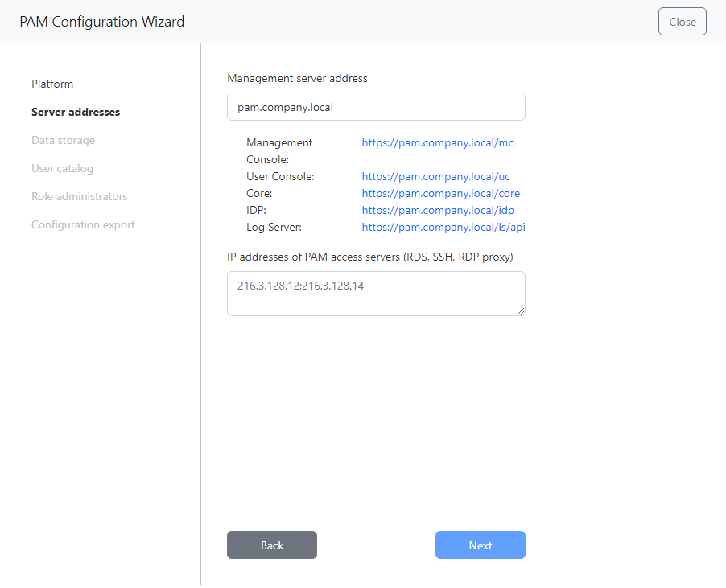Viewport: 726px width, 588px height.
Task: Open the Log Server /ls/api link
Action: (x=443, y=227)
